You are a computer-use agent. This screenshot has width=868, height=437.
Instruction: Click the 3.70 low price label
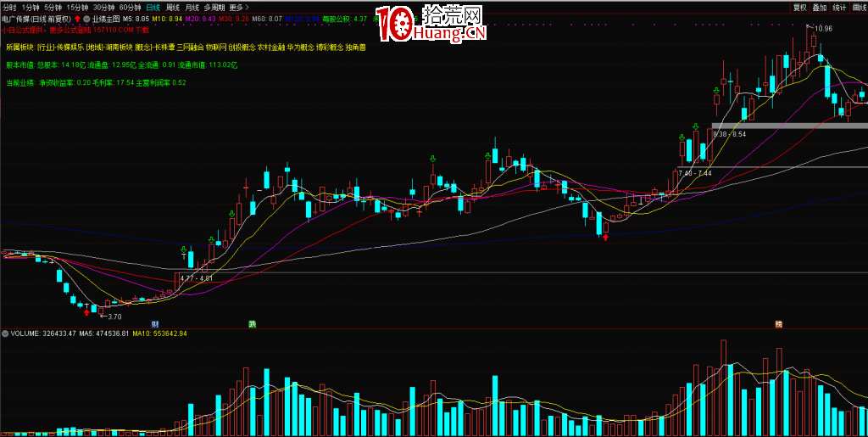114,317
